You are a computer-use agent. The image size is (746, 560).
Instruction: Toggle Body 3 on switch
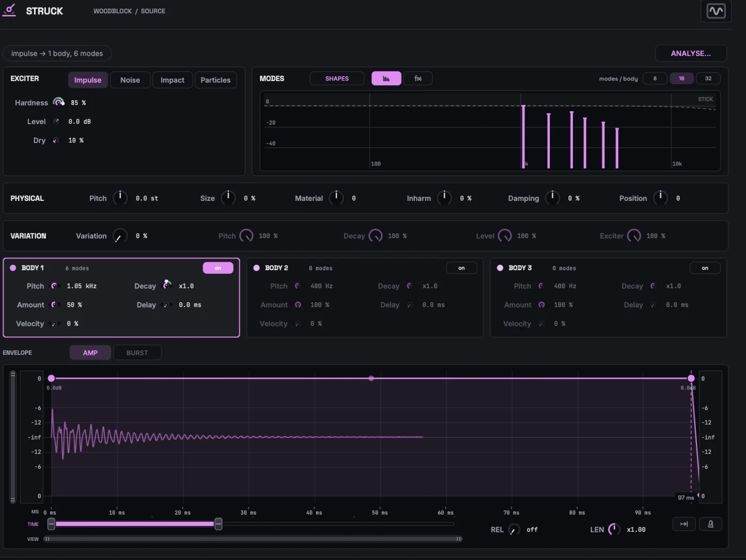coord(705,268)
